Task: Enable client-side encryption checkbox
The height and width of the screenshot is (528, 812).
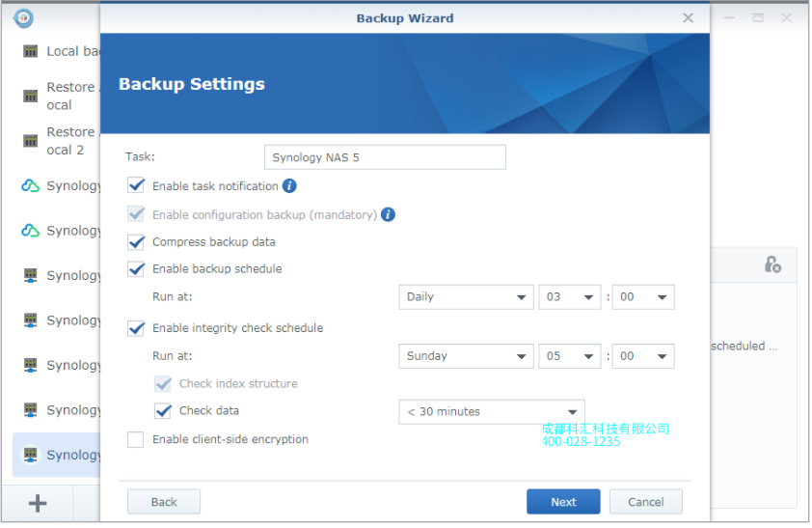Action: [136, 439]
